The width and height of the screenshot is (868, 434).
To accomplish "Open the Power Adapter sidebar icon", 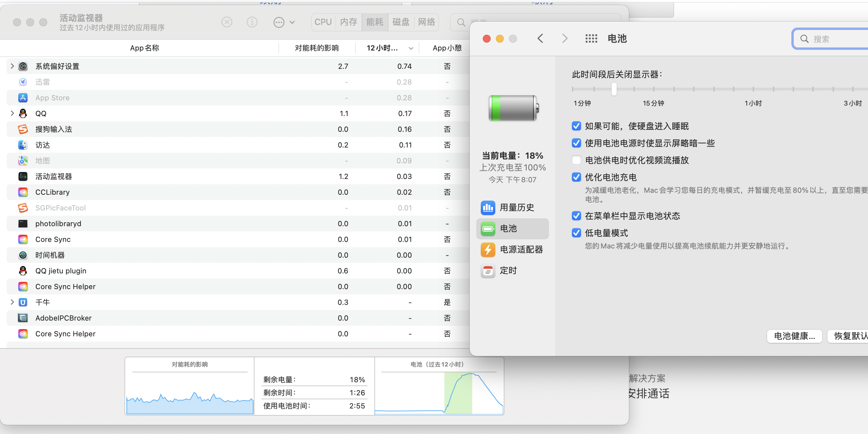I will pos(488,250).
